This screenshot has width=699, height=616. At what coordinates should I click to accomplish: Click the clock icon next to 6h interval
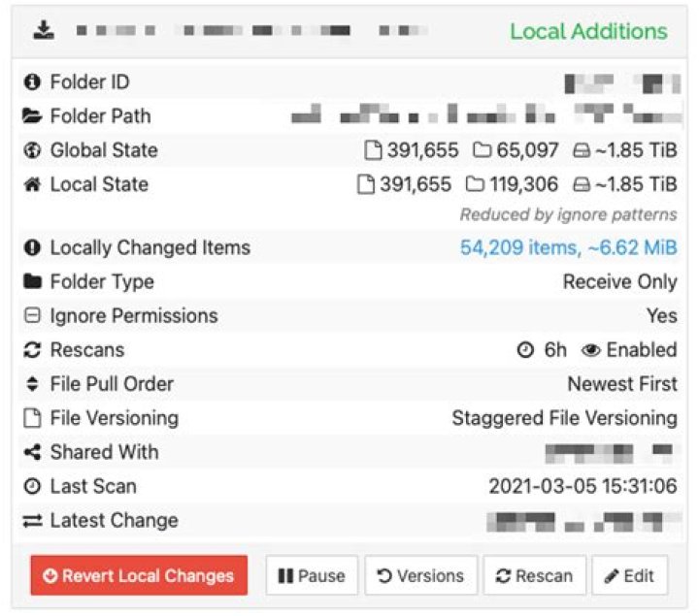tap(525, 349)
